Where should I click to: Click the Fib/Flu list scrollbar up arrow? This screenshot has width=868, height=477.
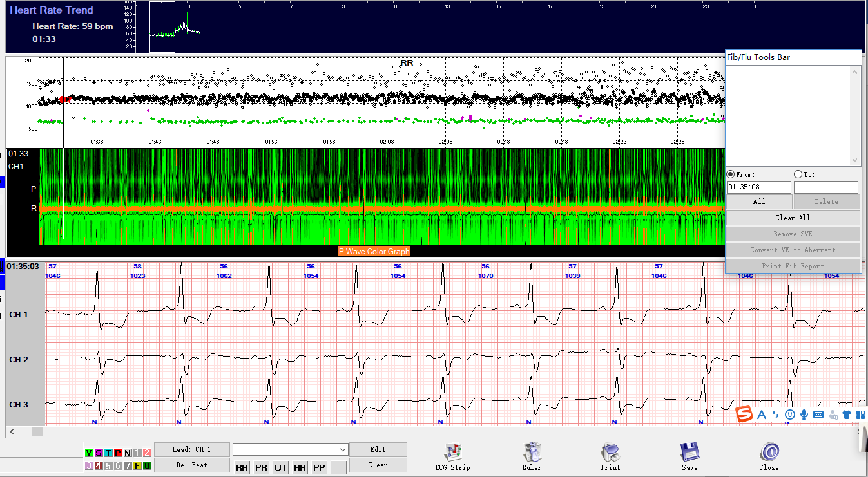tap(855, 71)
